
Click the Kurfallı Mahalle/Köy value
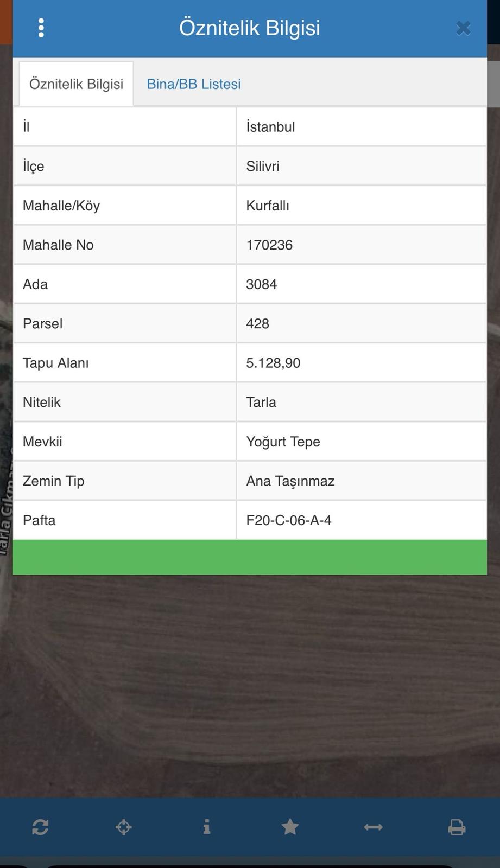pos(268,206)
